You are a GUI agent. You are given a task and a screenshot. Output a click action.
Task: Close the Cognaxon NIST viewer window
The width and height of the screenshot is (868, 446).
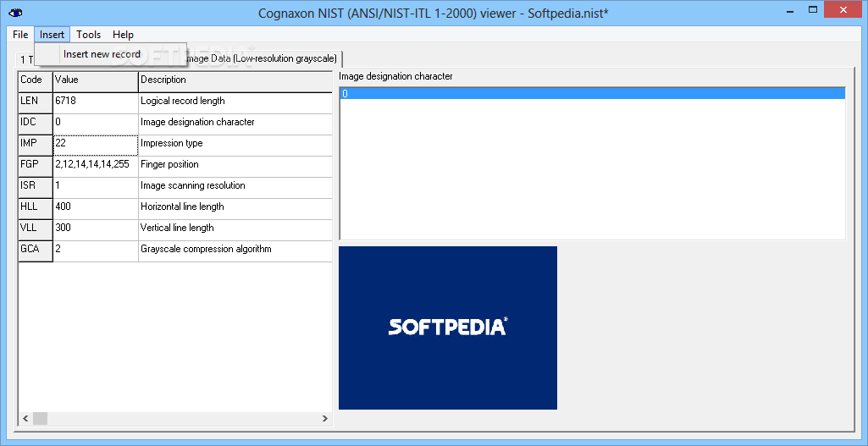pyautogui.click(x=843, y=10)
